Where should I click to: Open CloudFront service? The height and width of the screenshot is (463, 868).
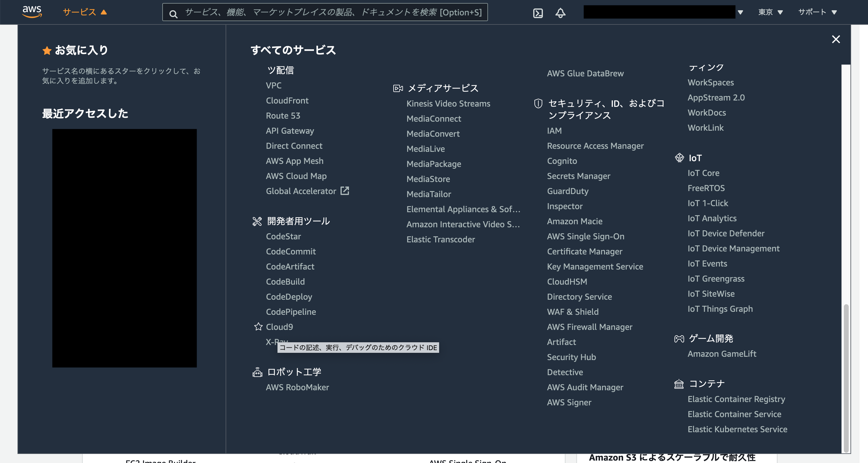point(287,101)
